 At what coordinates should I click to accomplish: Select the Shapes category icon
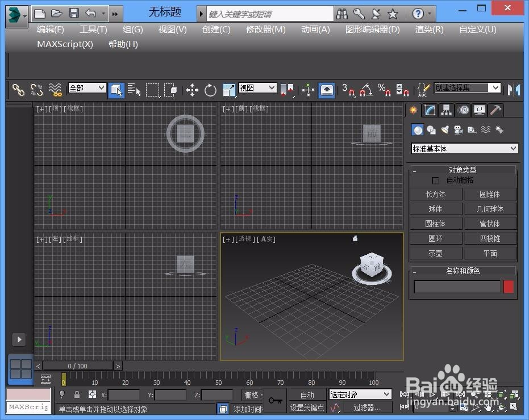pos(431,130)
